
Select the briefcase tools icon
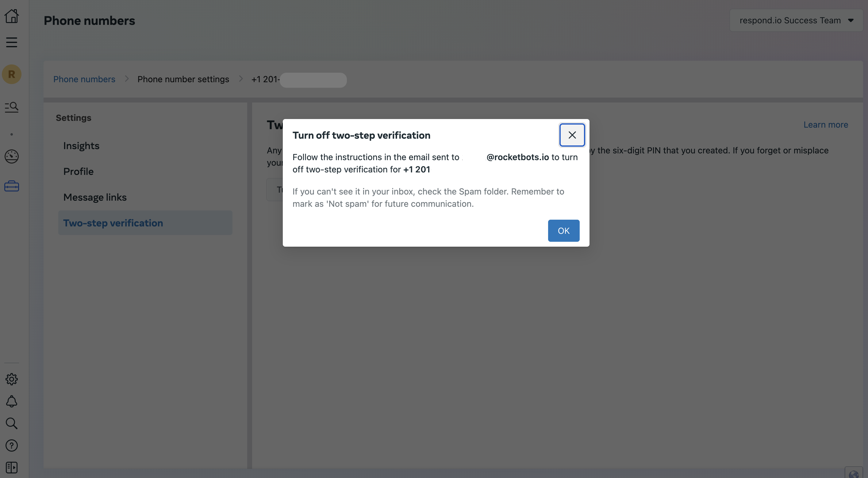click(x=12, y=186)
